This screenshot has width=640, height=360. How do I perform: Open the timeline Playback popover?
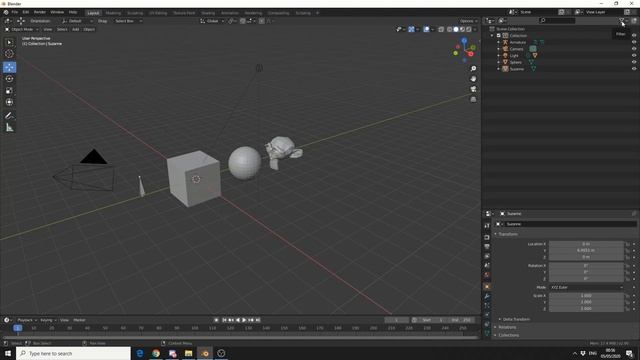(x=27, y=320)
